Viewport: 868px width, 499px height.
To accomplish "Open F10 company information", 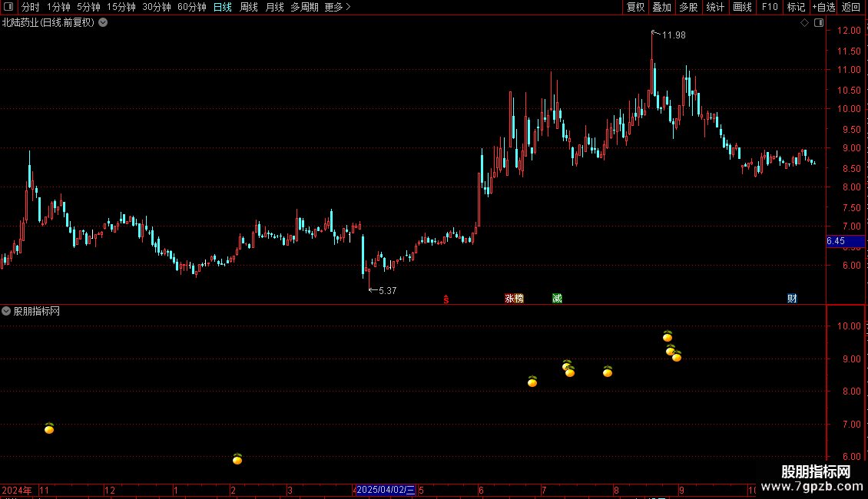I will pyautogui.click(x=770, y=7).
